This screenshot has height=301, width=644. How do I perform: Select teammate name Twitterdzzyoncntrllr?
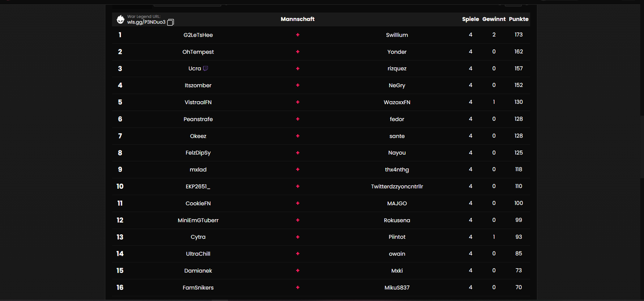[x=397, y=187]
